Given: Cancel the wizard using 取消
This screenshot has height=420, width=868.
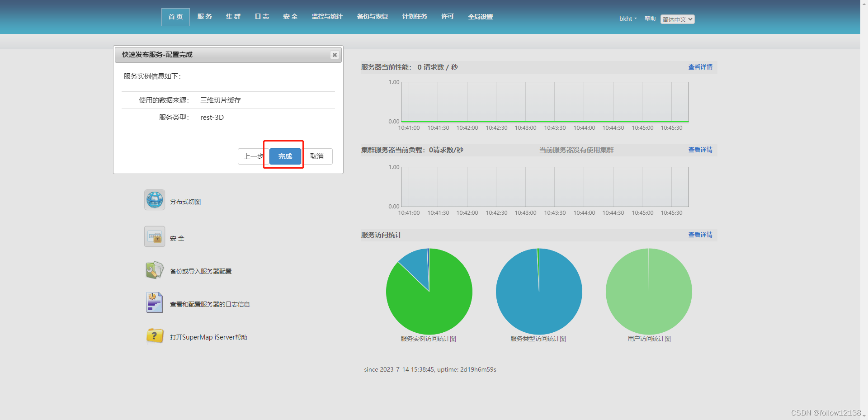Looking at the screenshot, I should pos(317,156).
